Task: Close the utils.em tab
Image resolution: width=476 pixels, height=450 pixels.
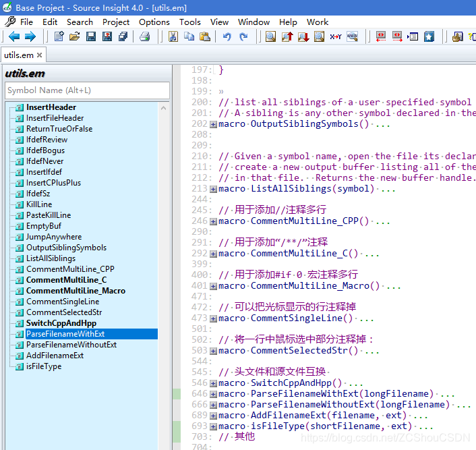Action: (x=39, y=55)
